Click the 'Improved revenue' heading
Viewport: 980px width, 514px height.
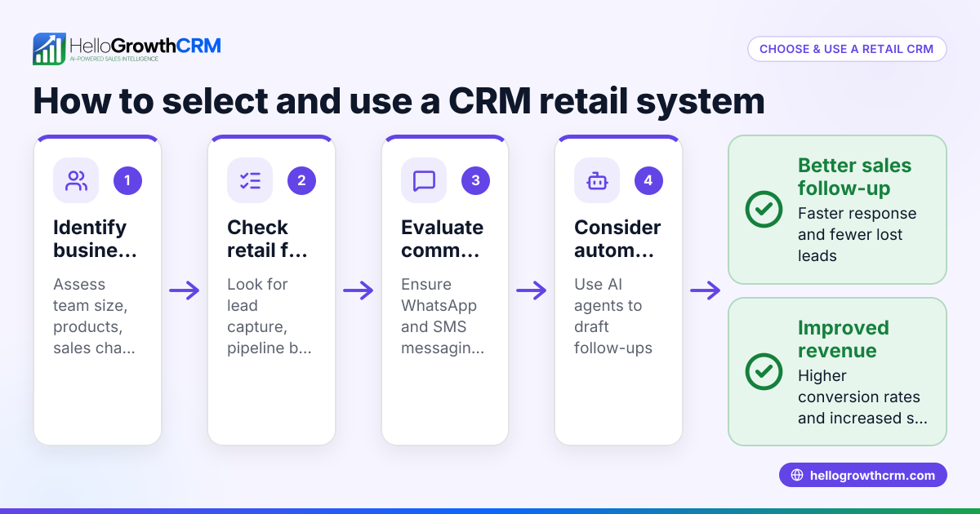click(844, 339)
